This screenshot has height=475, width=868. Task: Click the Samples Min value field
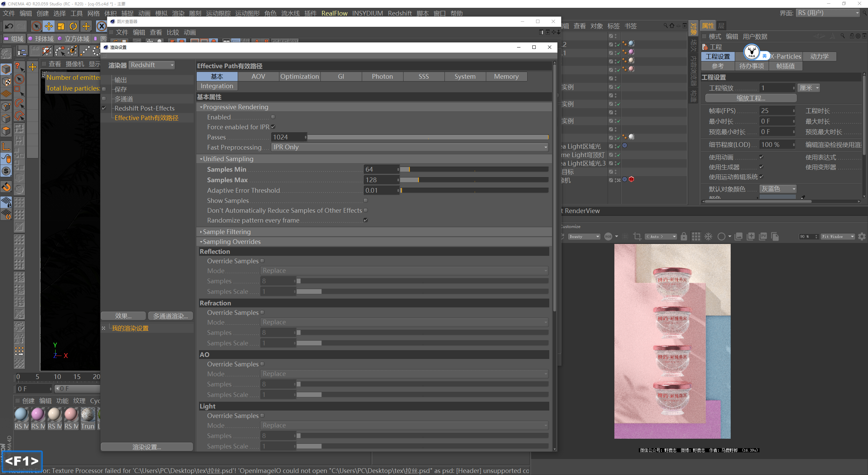tap(380, 169)
